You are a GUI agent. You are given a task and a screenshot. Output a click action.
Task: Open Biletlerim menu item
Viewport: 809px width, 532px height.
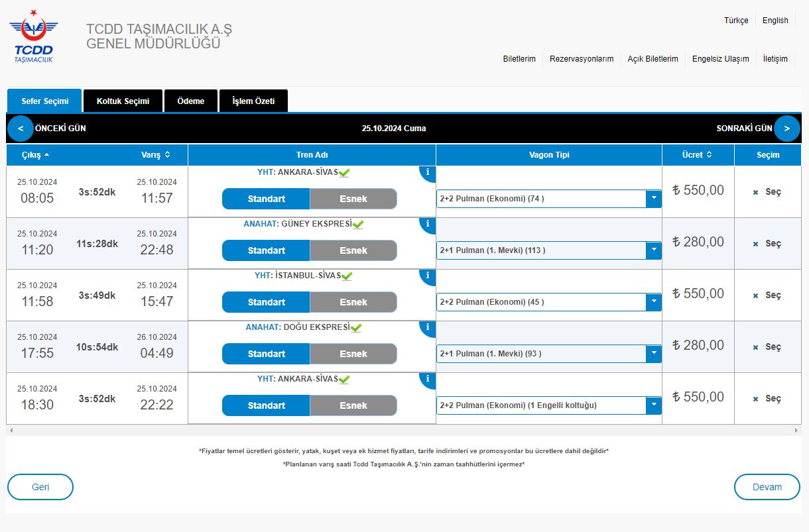[x=519, y=59]
